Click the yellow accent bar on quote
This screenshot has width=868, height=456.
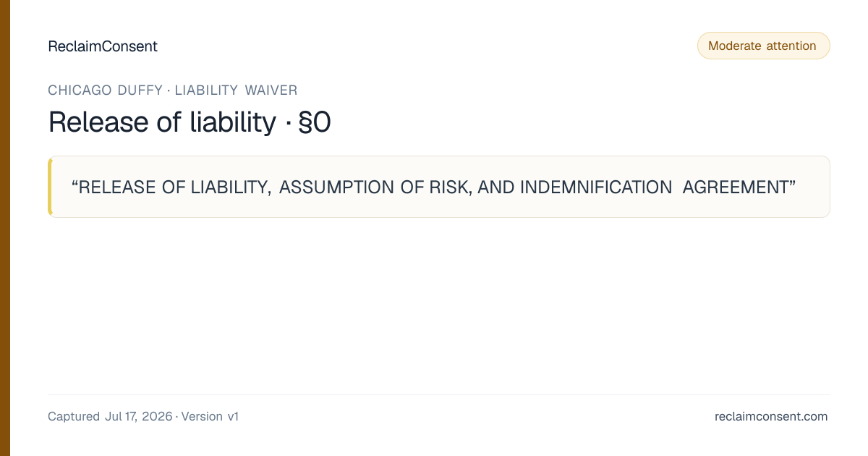pyautogui.click(x=50, y=187)
